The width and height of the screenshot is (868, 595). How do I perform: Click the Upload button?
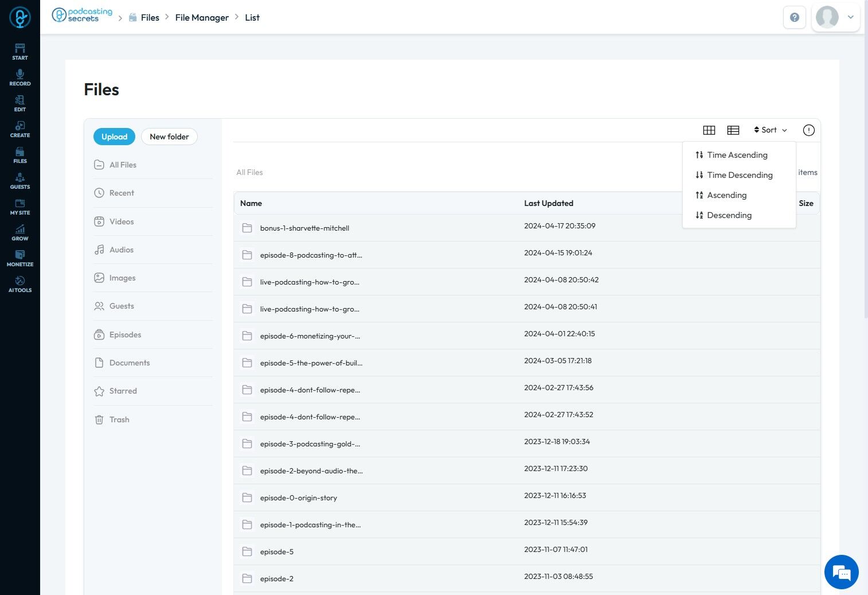pos(114,137)
